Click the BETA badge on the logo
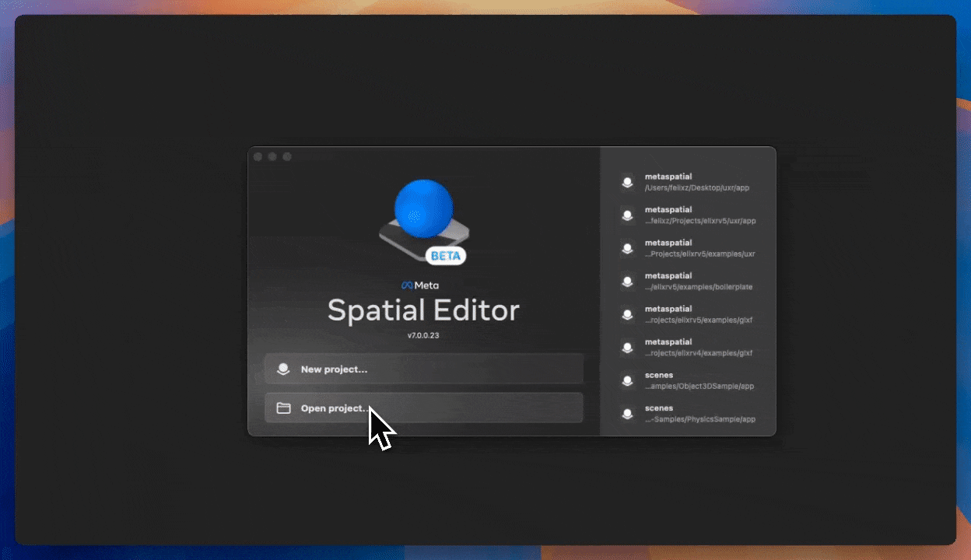The image size is (971, 560). pyautogui.click(x=445, y=255)
